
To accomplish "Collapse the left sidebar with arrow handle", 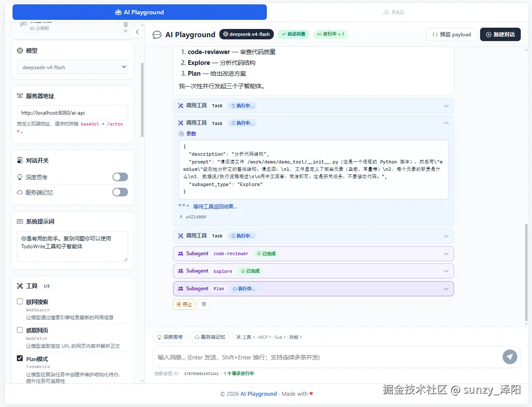I will point(137,32).
